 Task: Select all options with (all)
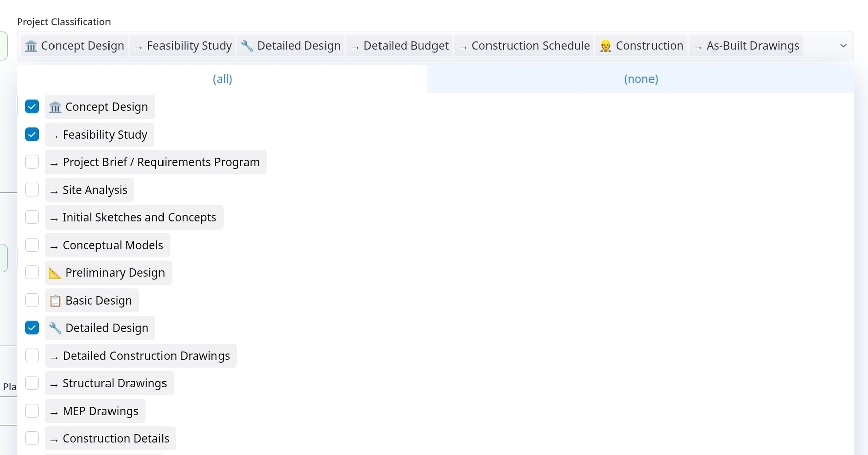pyautogui.click(x=223, y=79)
